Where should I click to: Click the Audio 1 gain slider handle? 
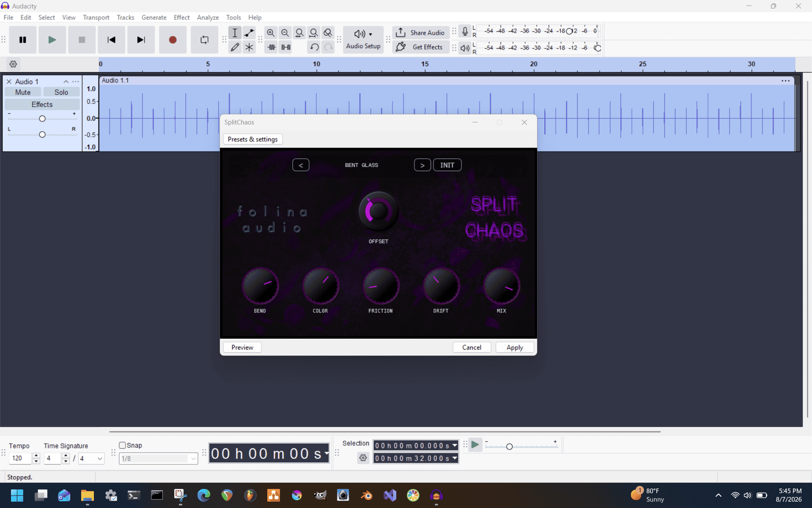click(42, 119)
